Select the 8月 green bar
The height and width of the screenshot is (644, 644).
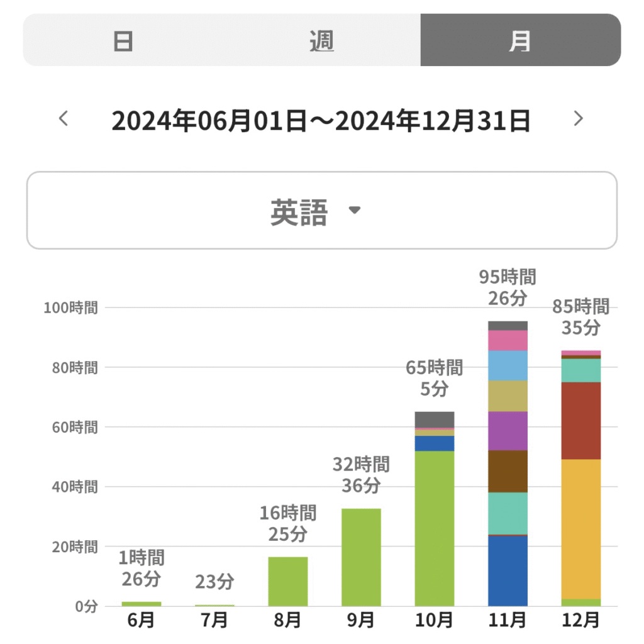288,581
